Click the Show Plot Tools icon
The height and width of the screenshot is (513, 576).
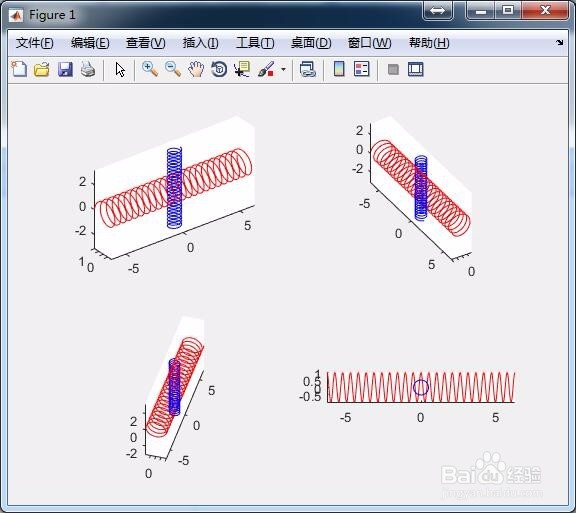click(415, 69)
